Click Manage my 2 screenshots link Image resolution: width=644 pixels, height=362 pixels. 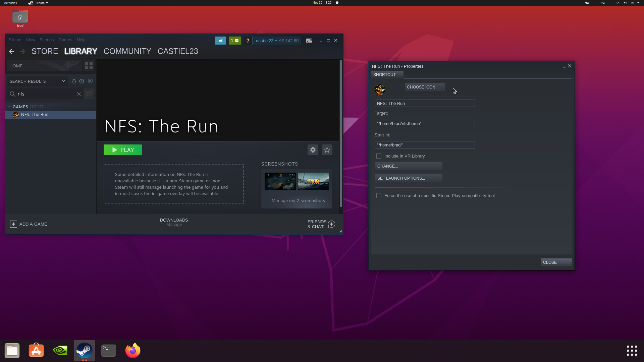click(298, 201)
